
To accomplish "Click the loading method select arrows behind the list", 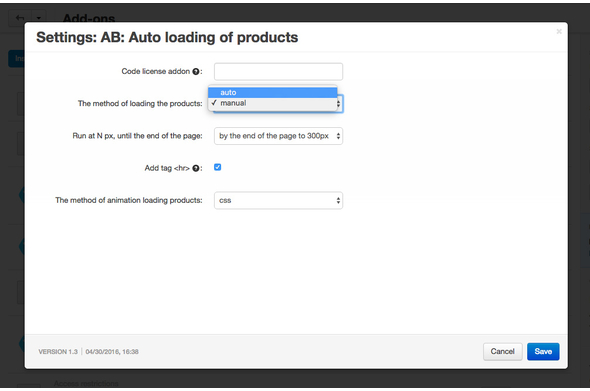I will [x=339, y=103].
